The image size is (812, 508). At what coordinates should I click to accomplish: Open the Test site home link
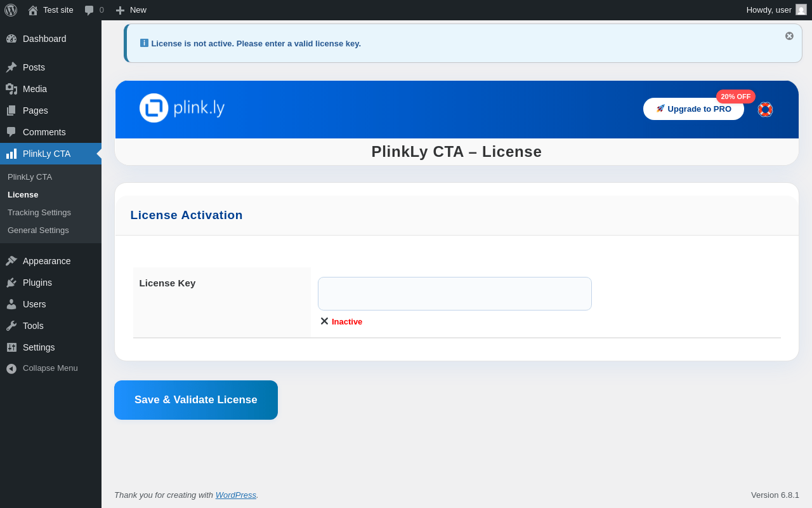point(51,10)
